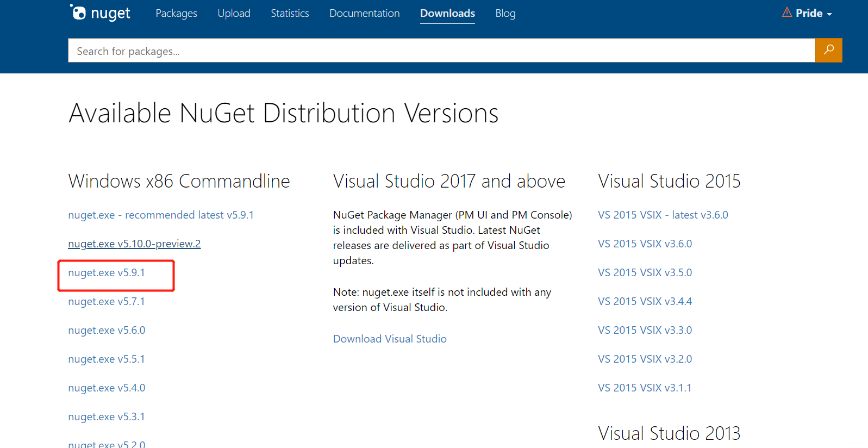Viewport: 868px width, 448px height.
Task: Download nuget.exe v5.3.1
Action: point(107,416)
